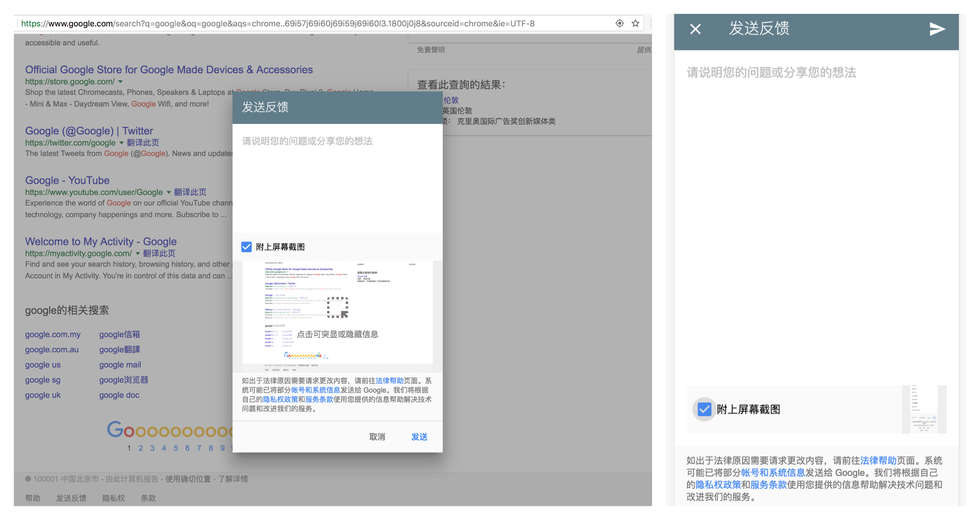Viewport: 980px width, 520px height.
Task: Click 翻译此页 next to YouTube result
Action: point(190,192)
